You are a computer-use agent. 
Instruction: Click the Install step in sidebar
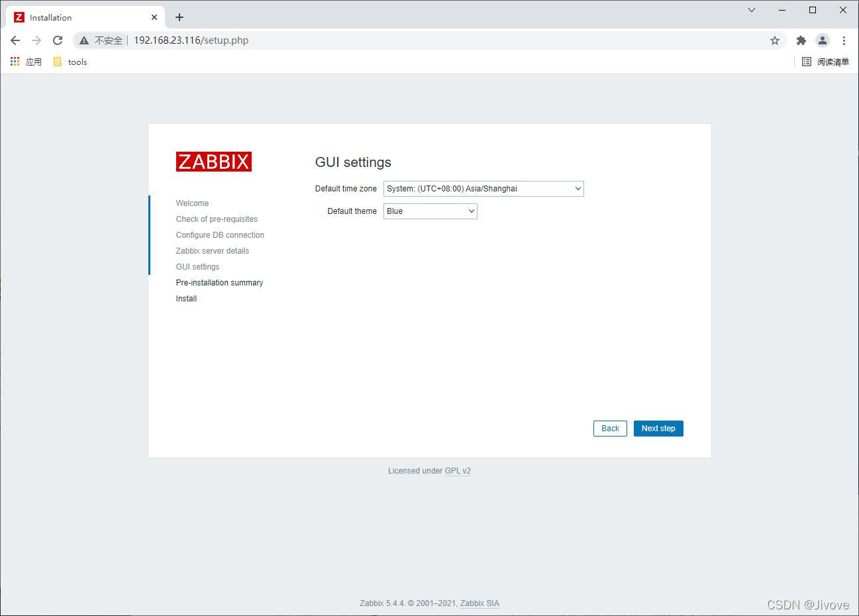coord(186,299)
